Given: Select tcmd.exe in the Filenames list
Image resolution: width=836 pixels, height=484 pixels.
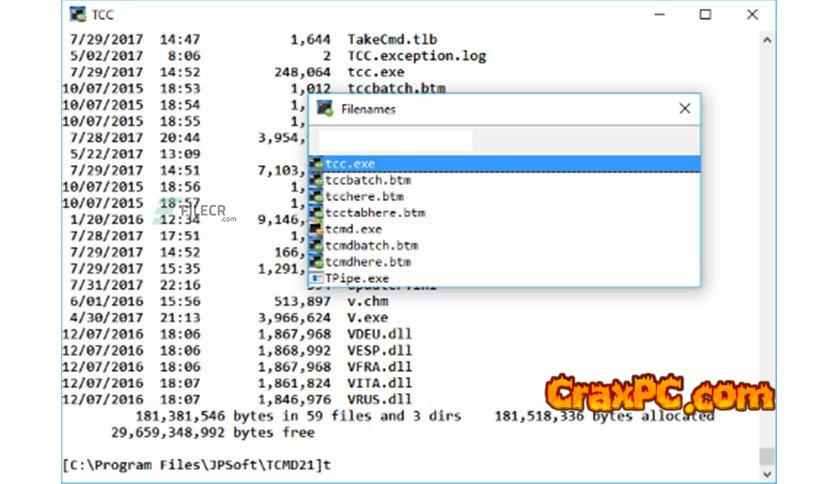Looking at the screenshot, I should [x=504, y=229].
